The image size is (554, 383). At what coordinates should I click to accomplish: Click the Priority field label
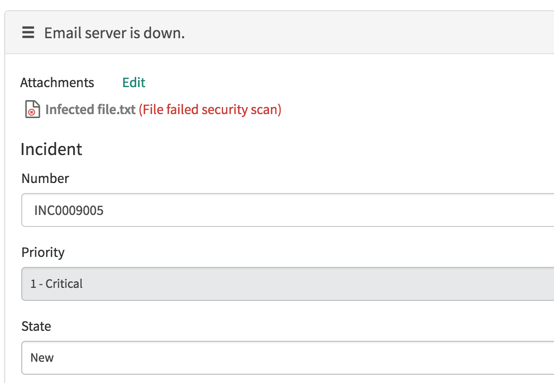point(43,252)
